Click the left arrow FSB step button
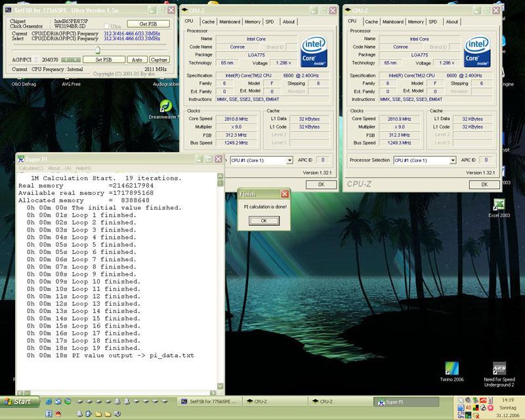 [x=65, y=60]
